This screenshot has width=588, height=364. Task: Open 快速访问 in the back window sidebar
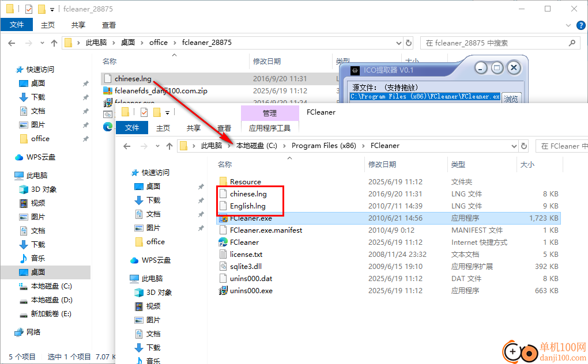pos(40,70)
